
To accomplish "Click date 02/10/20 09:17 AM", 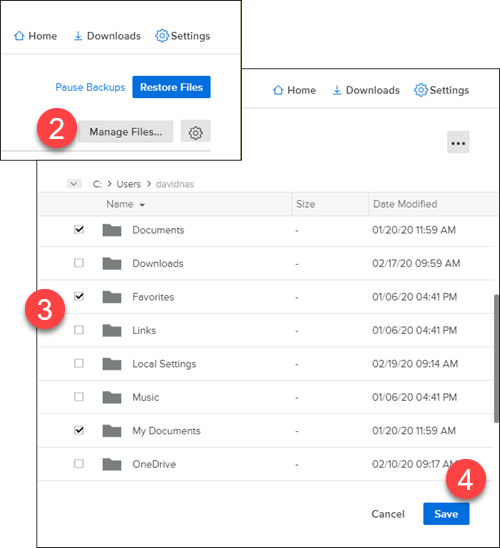I will [416, 464].
